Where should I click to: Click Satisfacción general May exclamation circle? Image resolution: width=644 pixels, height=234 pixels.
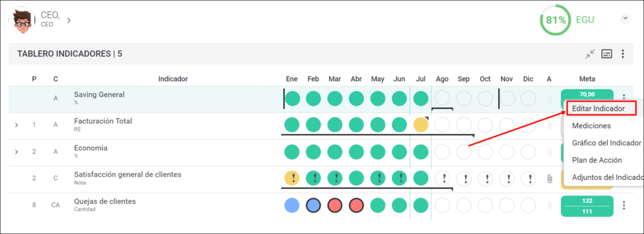pos(378,179)
